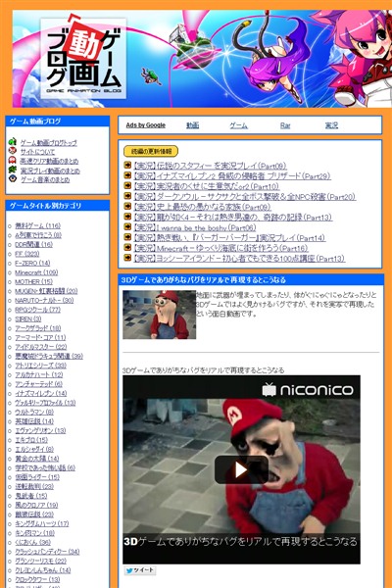Open the A列車で行こう category
This screenshot has width=392, height=588.
point(38,235)
